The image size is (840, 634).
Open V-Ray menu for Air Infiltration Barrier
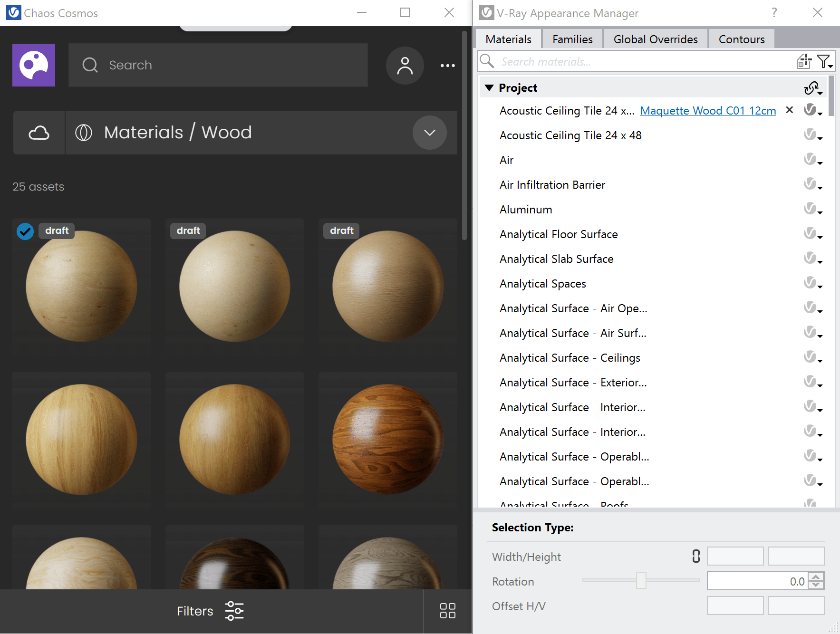(x=813, y=184)
